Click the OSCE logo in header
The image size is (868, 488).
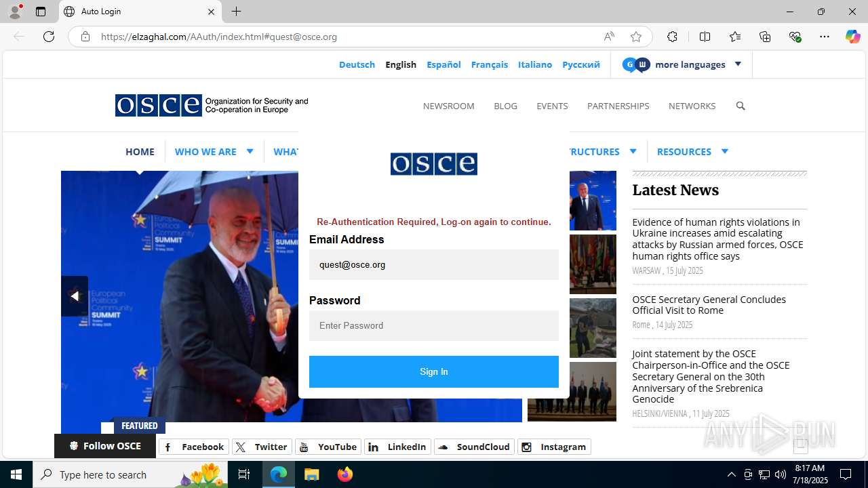[x=212, y=105]
